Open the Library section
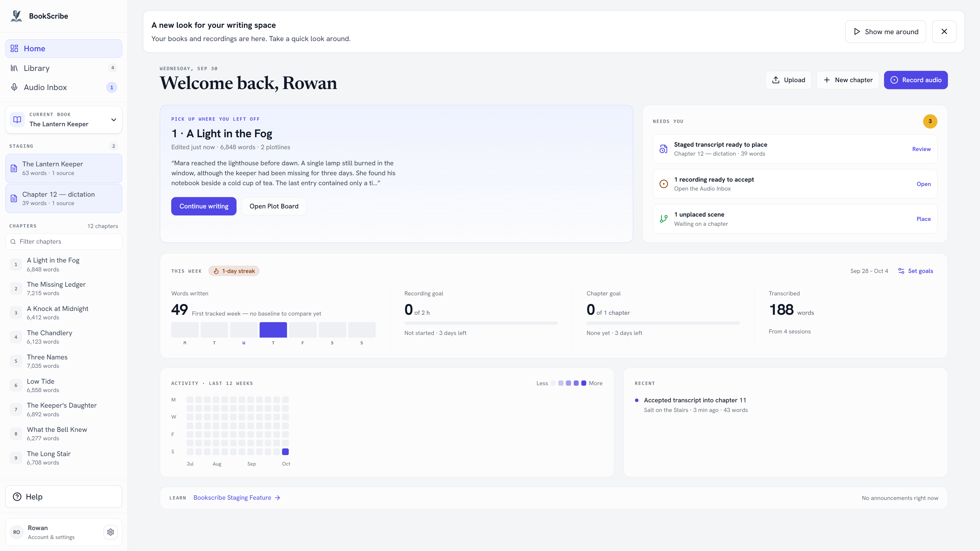Screen dimensions: 980x551 click(x=64, y=68)
